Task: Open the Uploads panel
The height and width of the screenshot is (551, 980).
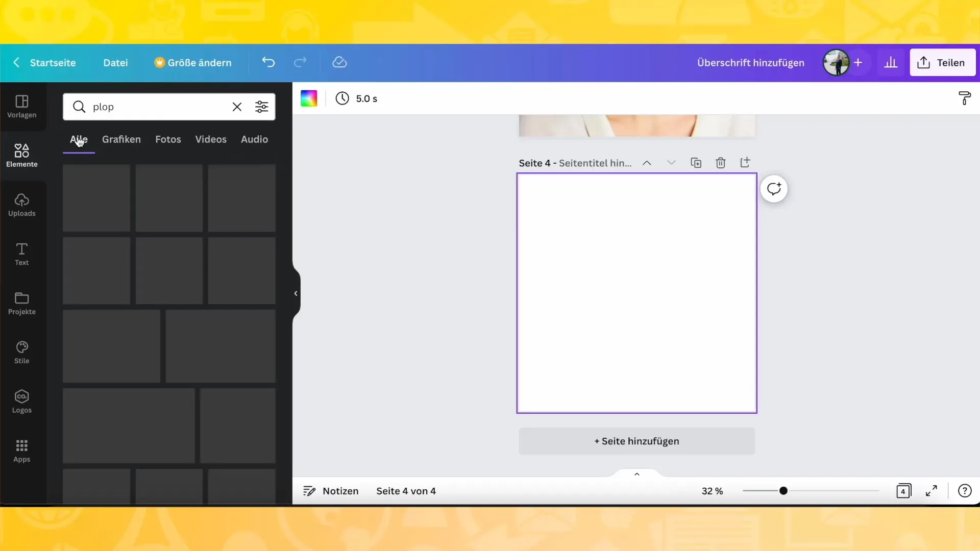Action: click(x=22, y=205)
